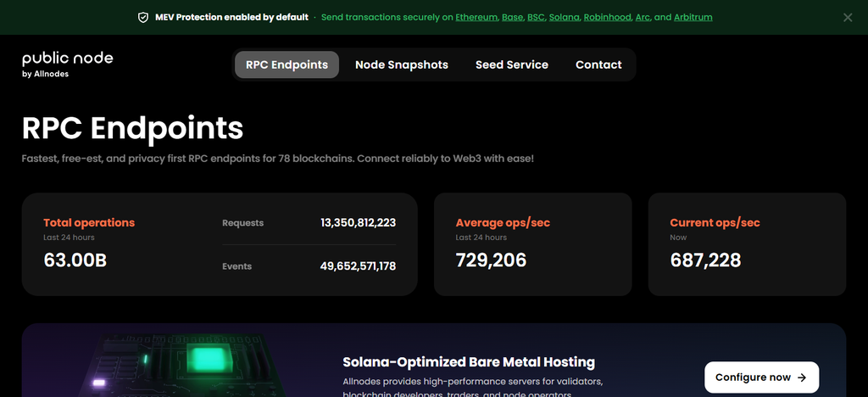Click the Requests value 13,350,812,223

359,222
